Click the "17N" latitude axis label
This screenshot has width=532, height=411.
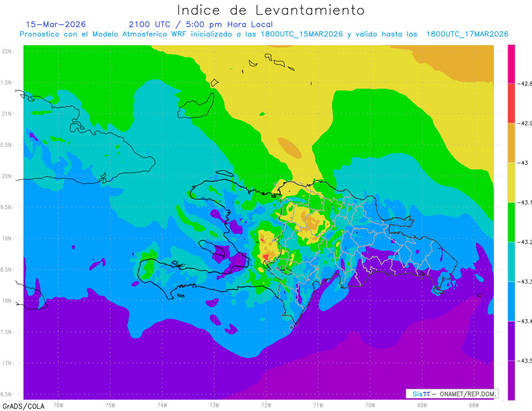pyautogui.click(x=7, y=363)
